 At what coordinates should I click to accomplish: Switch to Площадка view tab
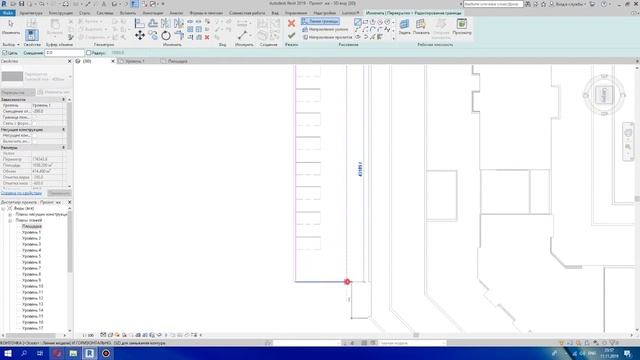click(178, 61)
